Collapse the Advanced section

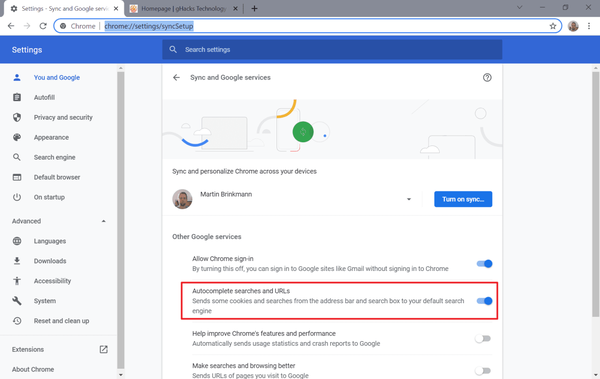103,221
